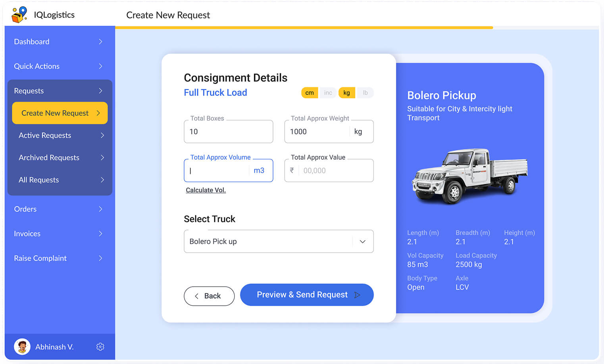
Task: Click the arrow icon on Create New Request
Action: (x=100, y=113)
